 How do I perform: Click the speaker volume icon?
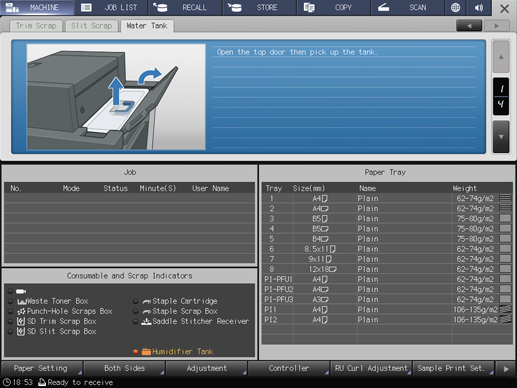point(478,8)
